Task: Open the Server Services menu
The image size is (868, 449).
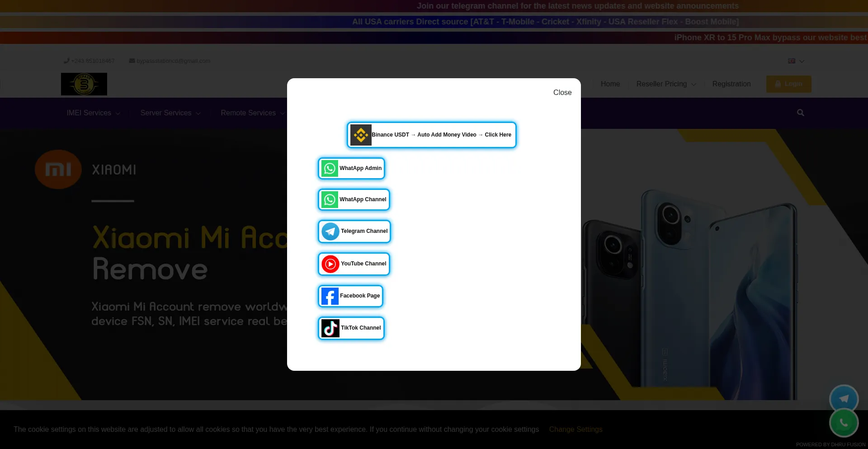Action: [x=170, y=113]
